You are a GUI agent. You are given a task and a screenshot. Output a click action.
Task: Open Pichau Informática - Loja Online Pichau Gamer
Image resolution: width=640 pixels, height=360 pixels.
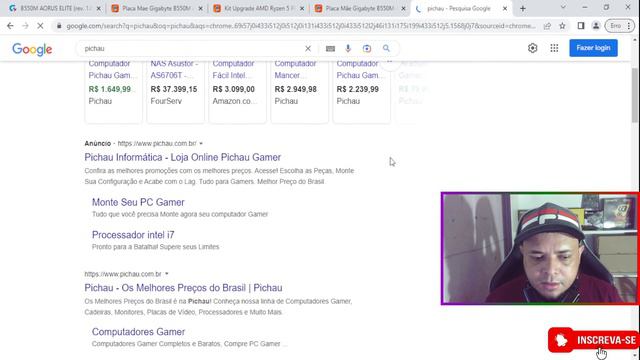(182, 157)
